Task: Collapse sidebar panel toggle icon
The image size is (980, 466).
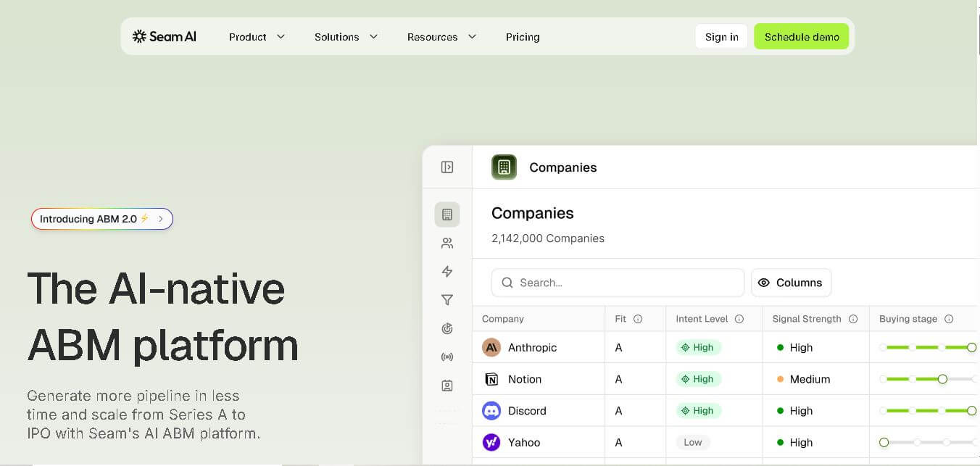Action: [447, 167]
